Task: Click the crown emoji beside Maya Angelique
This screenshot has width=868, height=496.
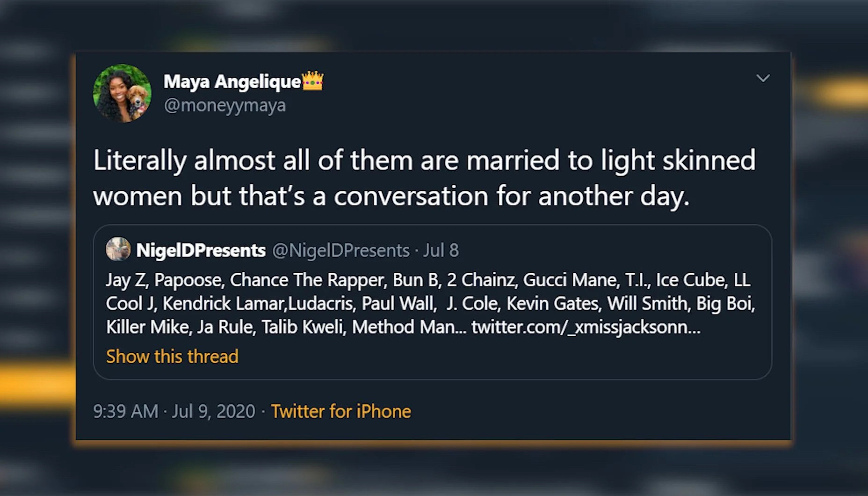Action: [313, 80]
